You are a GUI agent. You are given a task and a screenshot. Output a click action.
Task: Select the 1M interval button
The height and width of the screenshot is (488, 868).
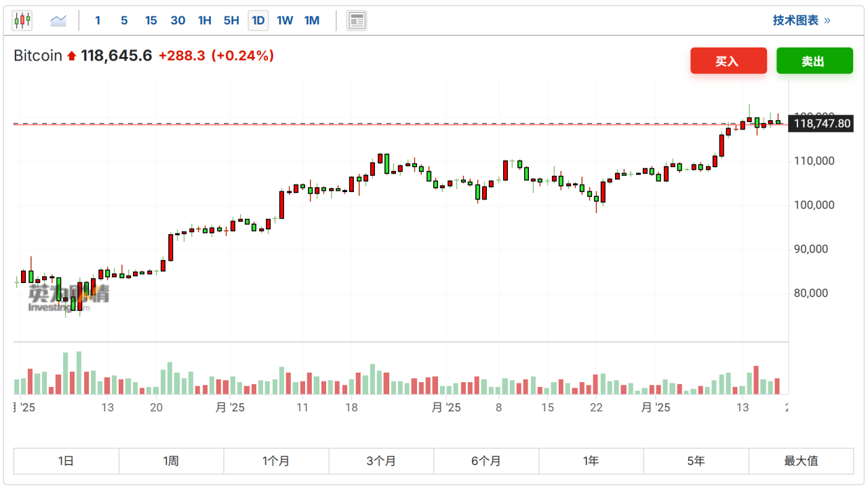tap(312, 20)
